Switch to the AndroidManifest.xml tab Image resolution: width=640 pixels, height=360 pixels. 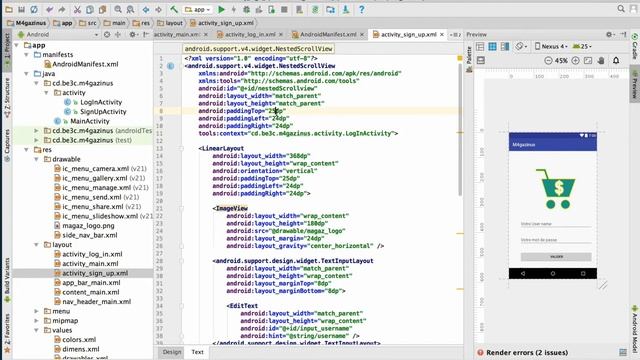pyautogui.click(x=328, y=35)
